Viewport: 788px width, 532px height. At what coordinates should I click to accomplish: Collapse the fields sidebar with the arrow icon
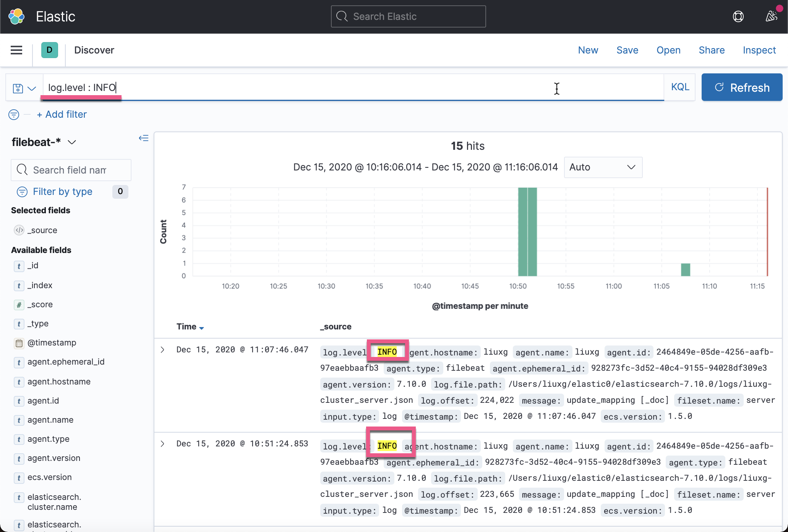144,138
